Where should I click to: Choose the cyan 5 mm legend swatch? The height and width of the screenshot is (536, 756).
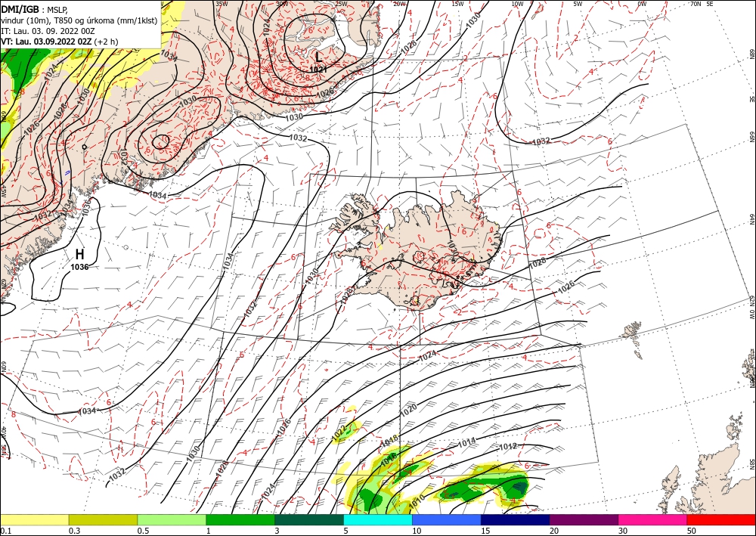click(378, 519)
